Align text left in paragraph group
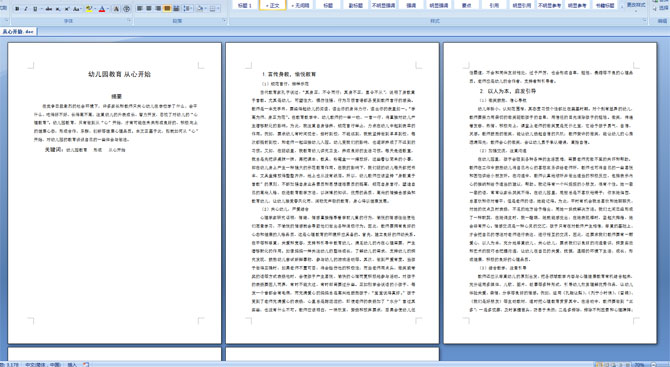This screenshot has height=367, width=670. 139,8
